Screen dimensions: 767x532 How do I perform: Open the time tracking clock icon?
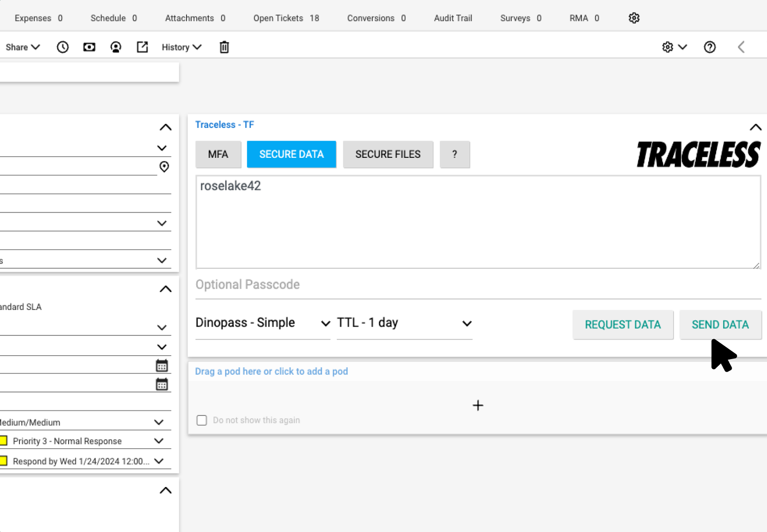coord(62,47)
